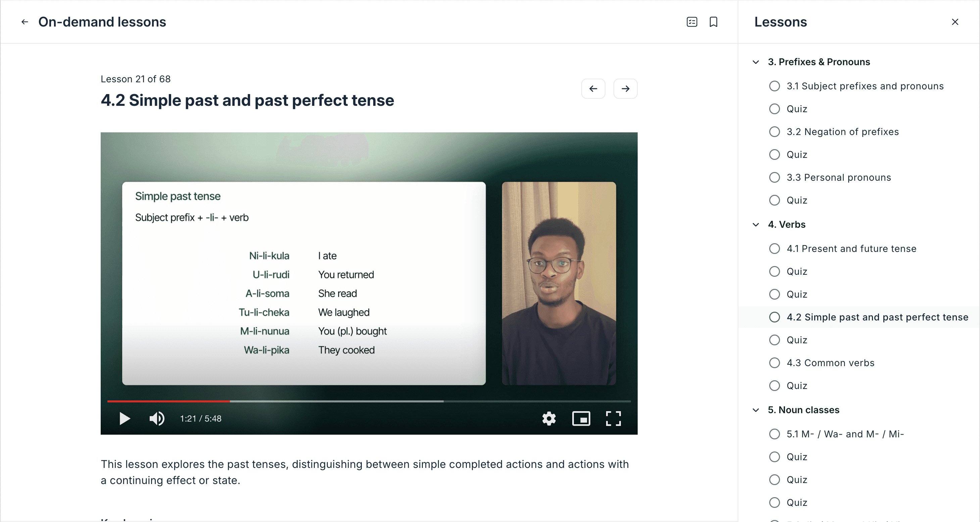Image resolution: width=980 pixels, height=522 pixels.
Task: Enter fullscreen video mode
Action: pyautogui.click(x=613, y=419)
